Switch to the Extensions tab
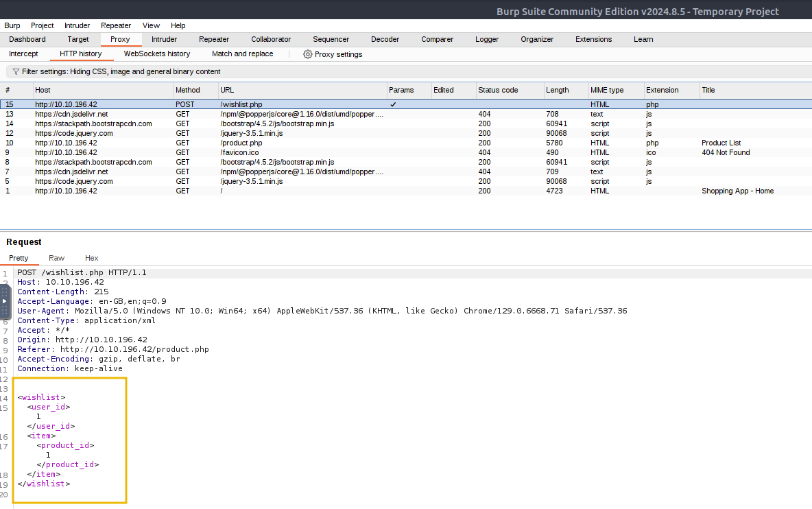The image size is (812, 509). tap(593, 39)
